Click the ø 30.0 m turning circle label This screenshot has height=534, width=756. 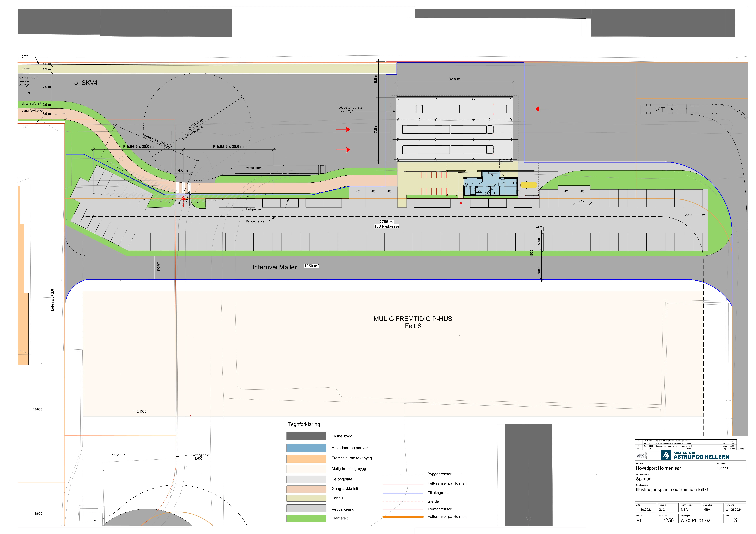[196, 124]
